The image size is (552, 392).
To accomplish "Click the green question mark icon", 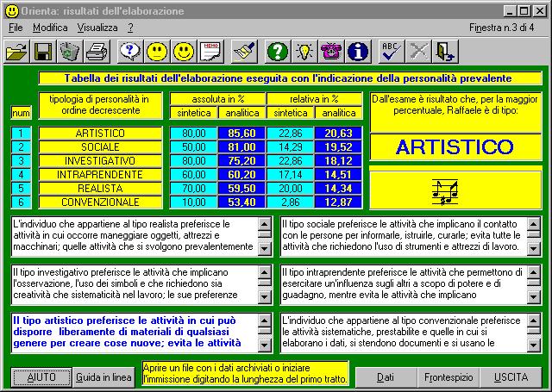I will (x=276, y=52).
